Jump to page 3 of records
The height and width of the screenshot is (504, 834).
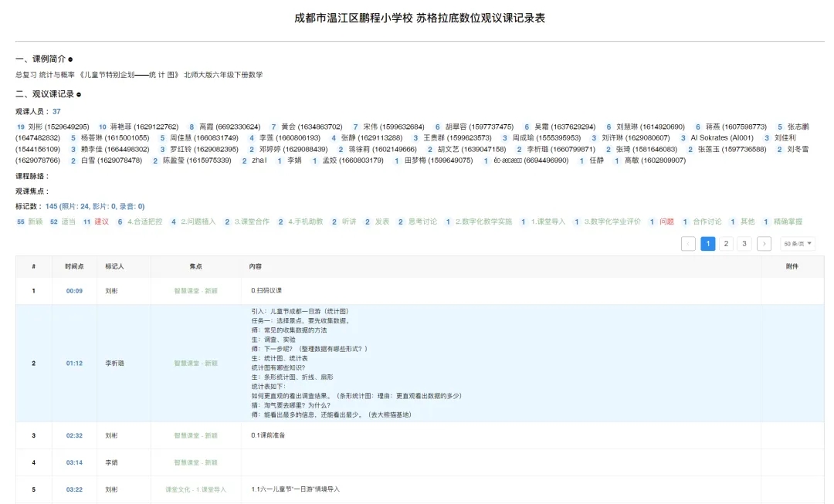pos(744,244)
